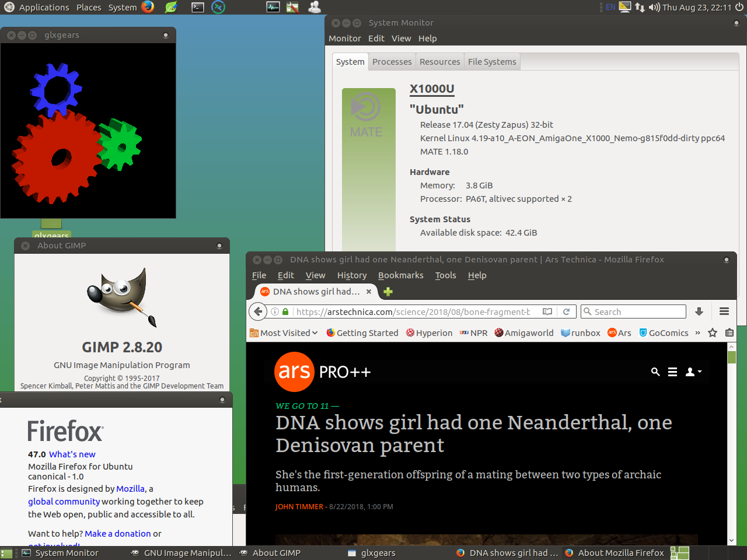Image resolution: width=747 pixels, height=560 pixels.
Task: Open the Firefox hamburger menu
Action: pos(724,311)
